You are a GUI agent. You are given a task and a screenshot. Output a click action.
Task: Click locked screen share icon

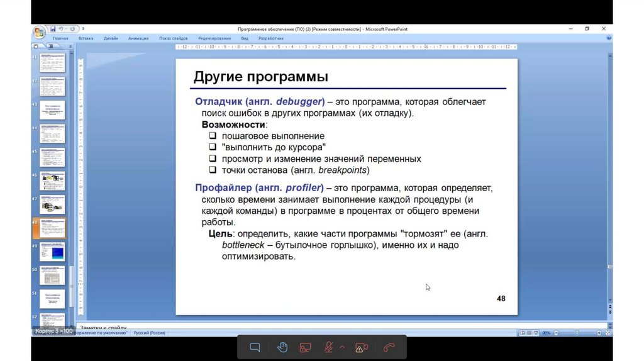pyautogui.click(x=305, y=348)
